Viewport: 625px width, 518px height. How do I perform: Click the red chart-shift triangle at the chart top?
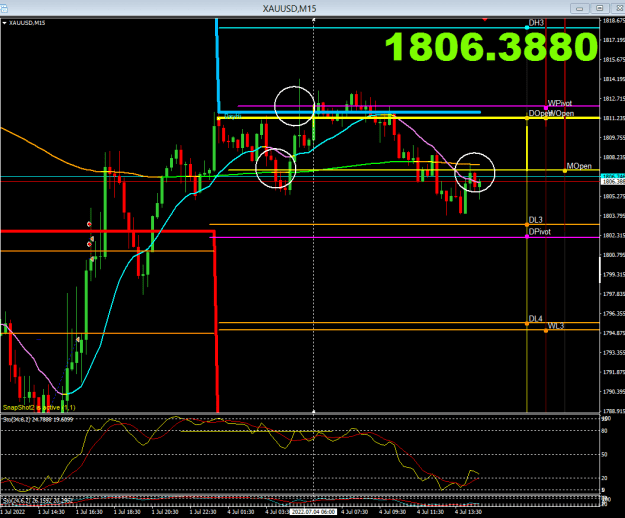coord(485,19)
